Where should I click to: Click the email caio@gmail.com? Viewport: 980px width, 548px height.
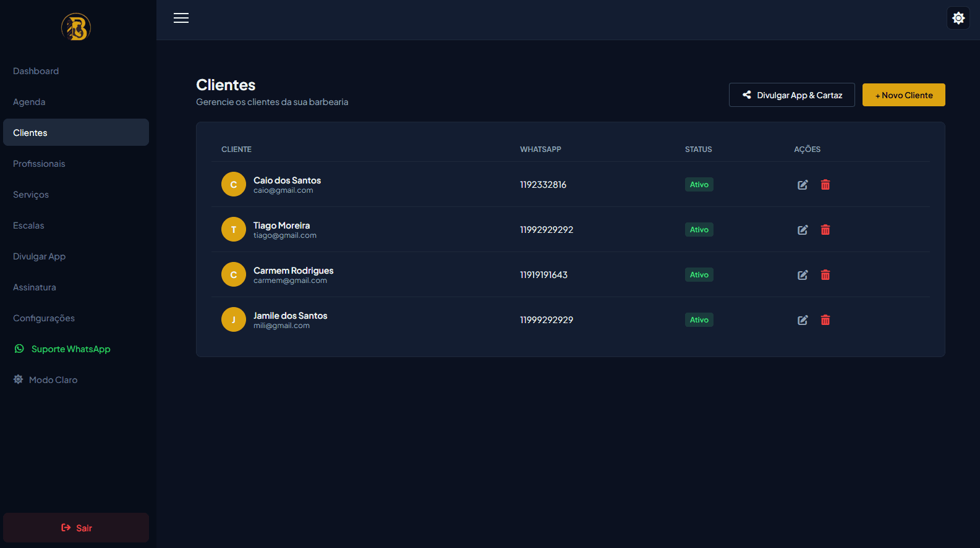(x=283, y=190)
